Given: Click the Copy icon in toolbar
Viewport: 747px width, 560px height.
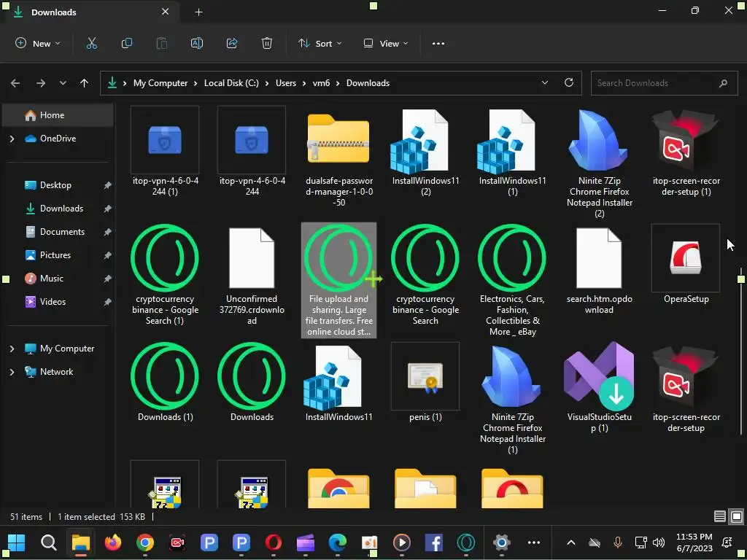Looking at the screenshot, I should point(127,43).
